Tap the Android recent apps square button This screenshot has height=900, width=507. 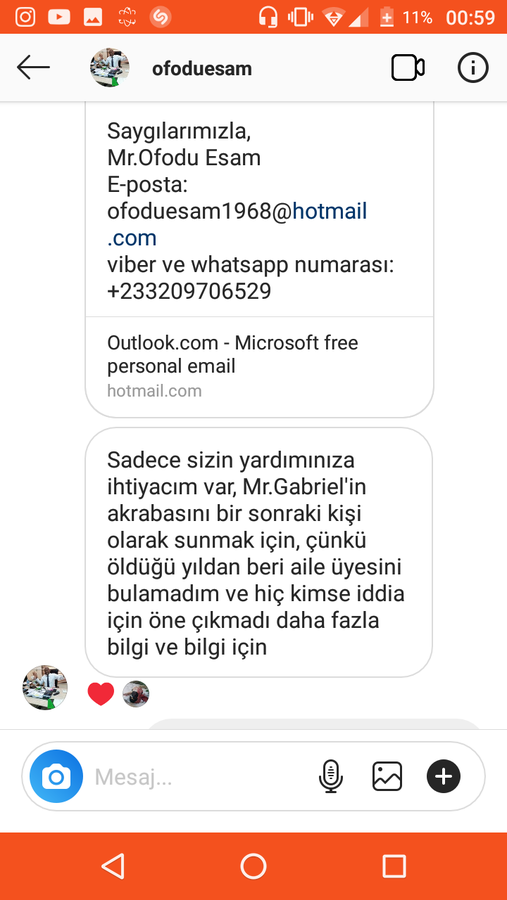(x=394, y=866)
